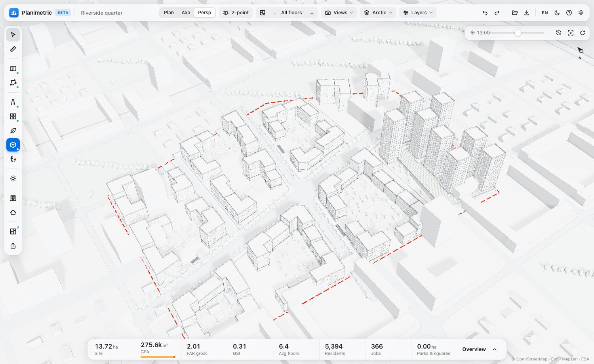Open project folder icon

point(515,13)
